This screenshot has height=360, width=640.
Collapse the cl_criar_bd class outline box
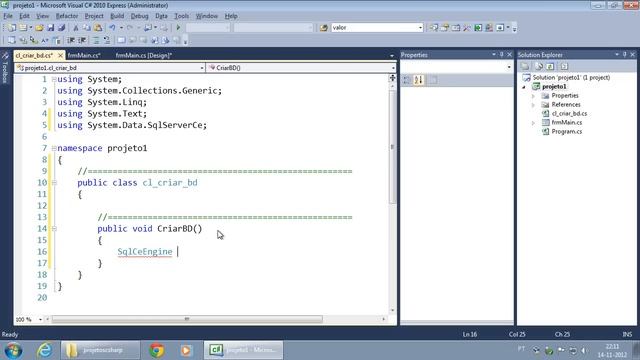point(54,183)
